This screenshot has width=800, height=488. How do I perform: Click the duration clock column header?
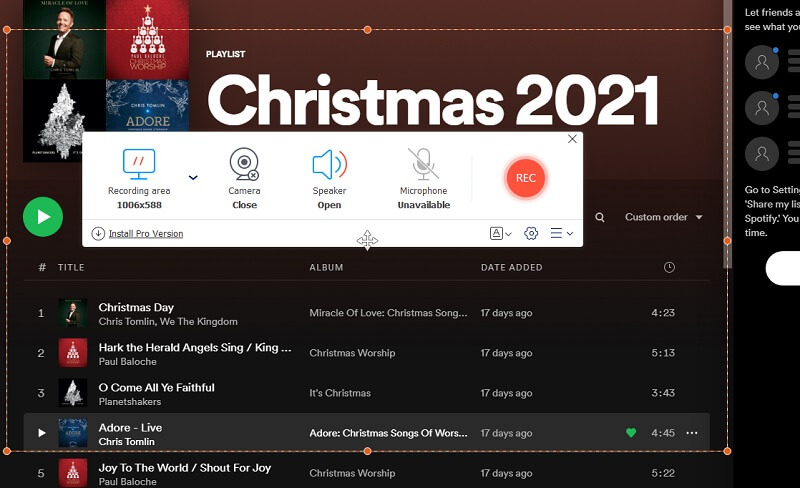[x=669, y=267]
